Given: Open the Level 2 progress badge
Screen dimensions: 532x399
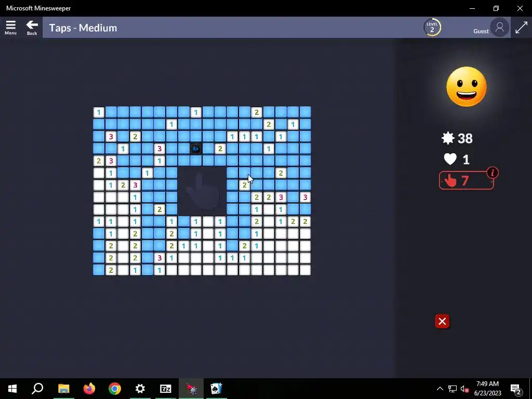Looking at the screenshot, I should 432,27.
